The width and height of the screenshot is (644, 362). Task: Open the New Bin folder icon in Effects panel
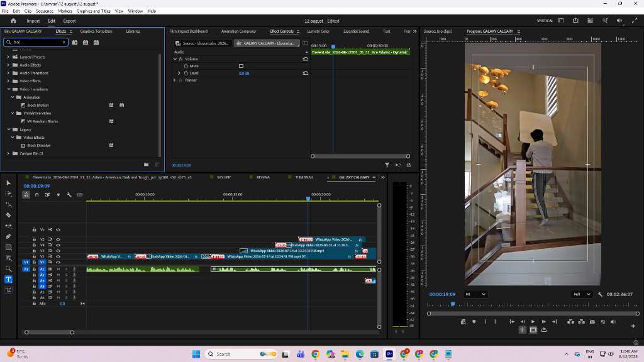[146, 165]
